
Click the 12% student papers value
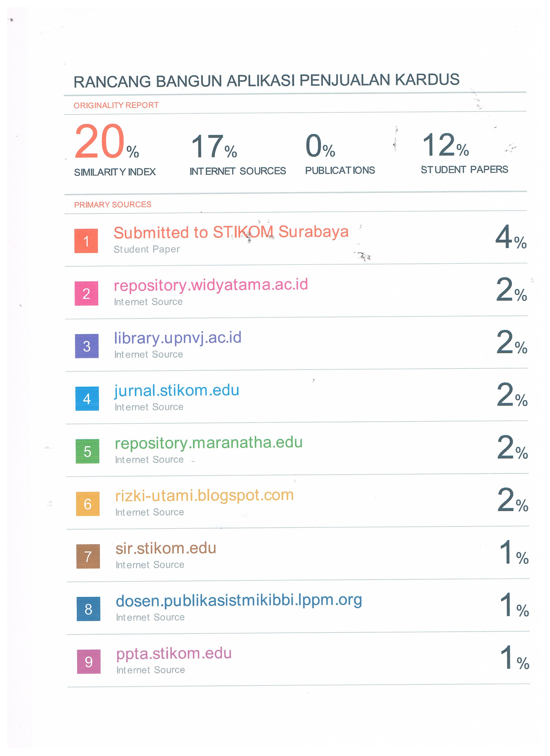[445, 145]
